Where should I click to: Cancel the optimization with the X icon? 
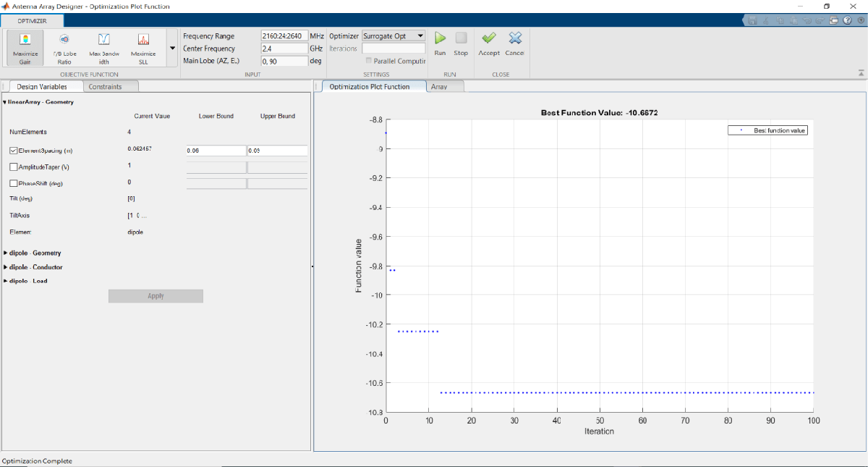[x=514, y=42]
